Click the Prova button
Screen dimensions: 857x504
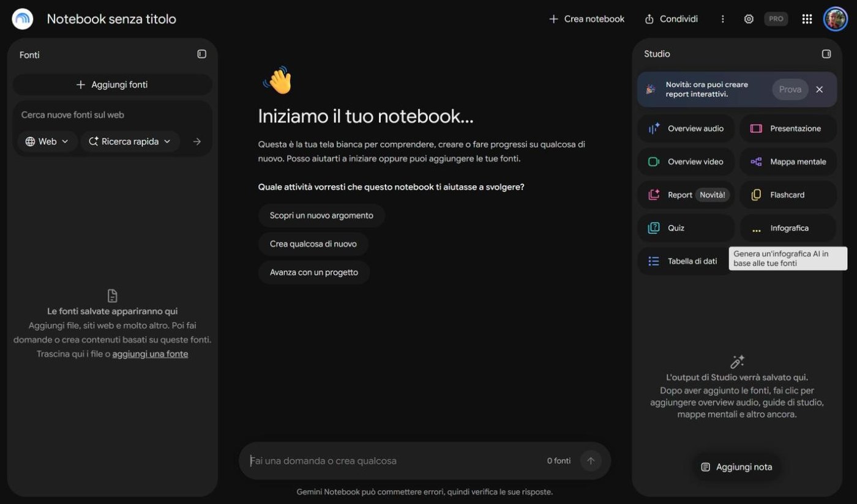pyautogui.click(x=790, y=89)
